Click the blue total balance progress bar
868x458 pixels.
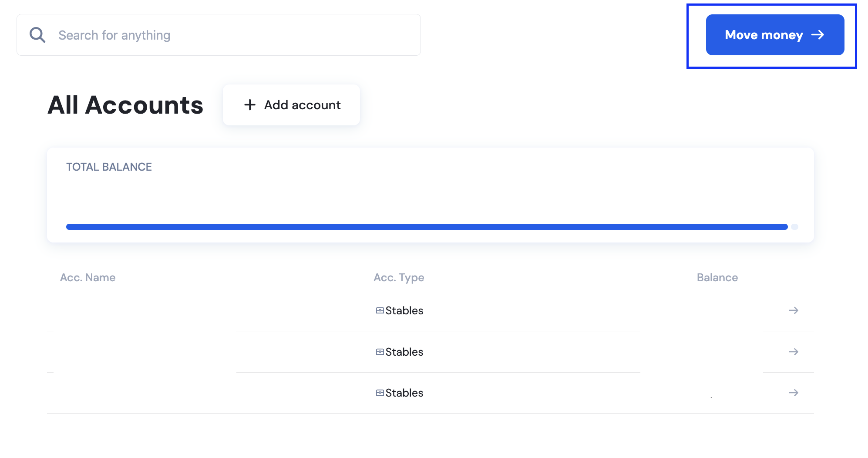(x=427, y=227)
